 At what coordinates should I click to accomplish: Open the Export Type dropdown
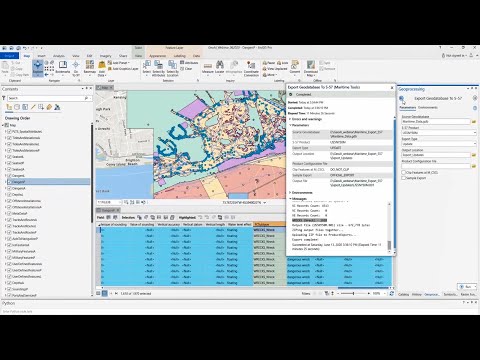tap(439, 144)
